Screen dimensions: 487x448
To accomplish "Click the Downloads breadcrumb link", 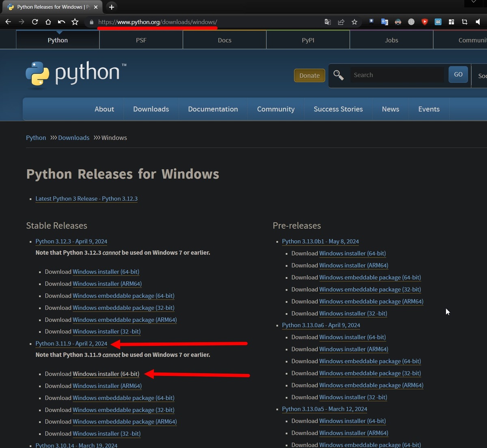I will click(74, 138).
